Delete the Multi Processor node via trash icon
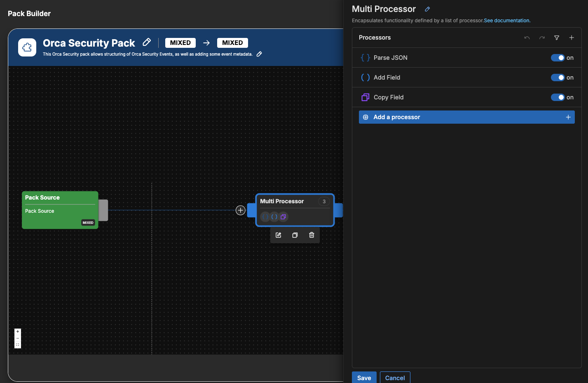Screen dimensions: 588x383 click(x=312, y=235)
